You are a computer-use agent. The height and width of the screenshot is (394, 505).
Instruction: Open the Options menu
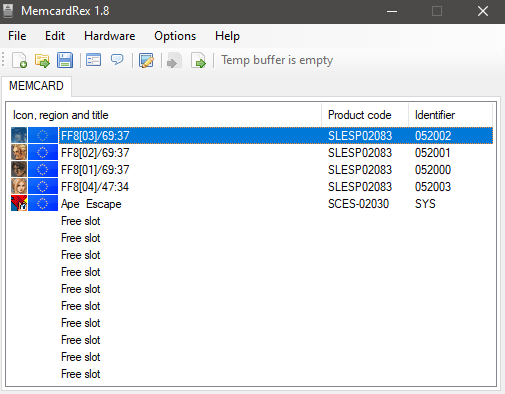175,36
